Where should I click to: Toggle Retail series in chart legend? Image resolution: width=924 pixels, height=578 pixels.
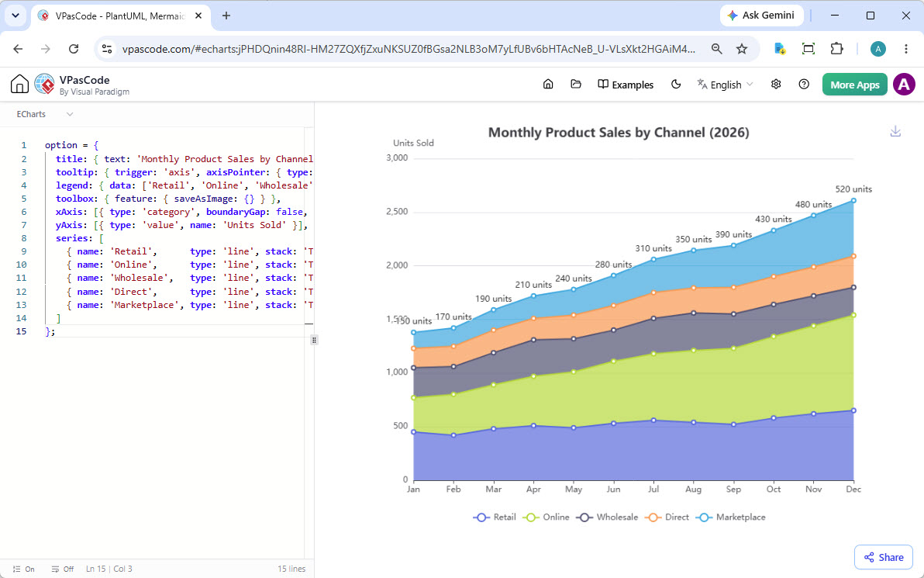[x=495, y=517]
